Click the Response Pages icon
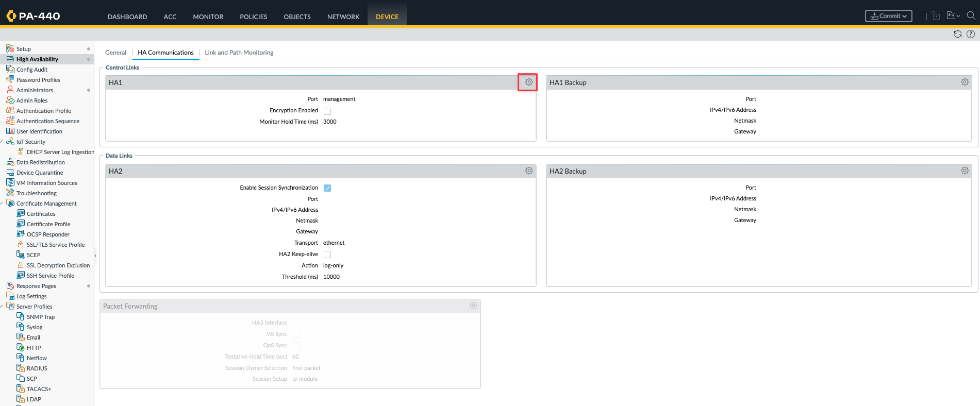Viewport: 980px width, 406px height. pyautogui.click(x=10, y=285)
